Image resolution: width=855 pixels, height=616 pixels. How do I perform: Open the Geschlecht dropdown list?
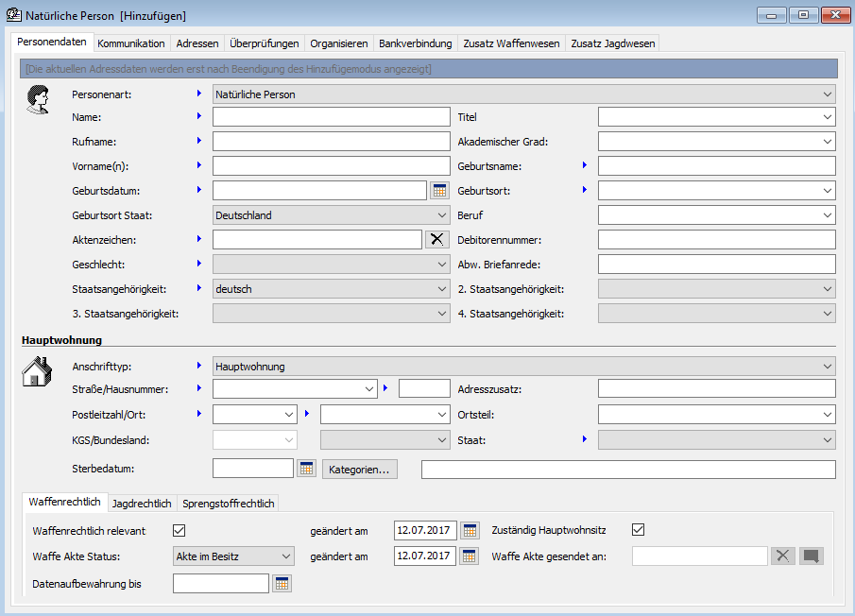(442, 265)
